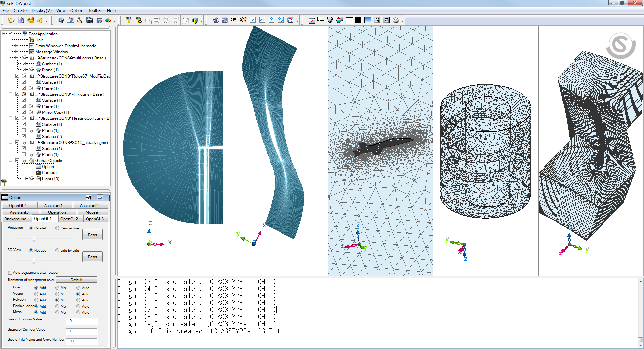Collapse the multi.cgns tree node
Viewport: 644px width, 349px height.
point(11,58)
